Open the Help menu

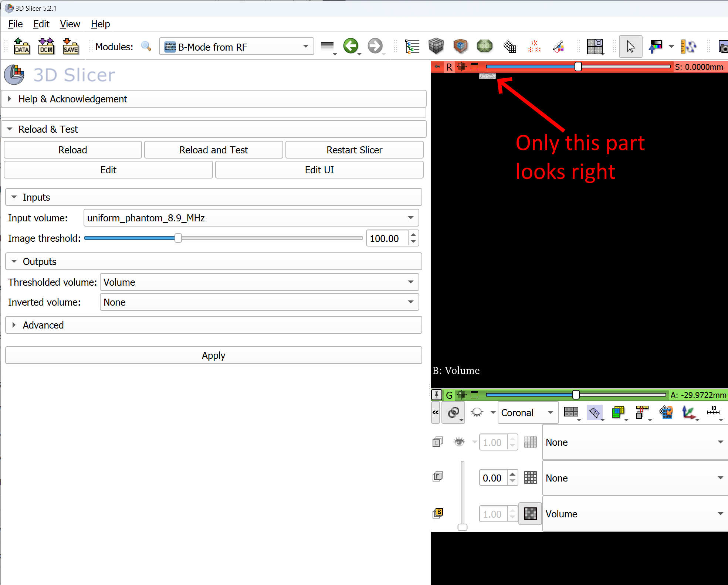click(100, 24)
